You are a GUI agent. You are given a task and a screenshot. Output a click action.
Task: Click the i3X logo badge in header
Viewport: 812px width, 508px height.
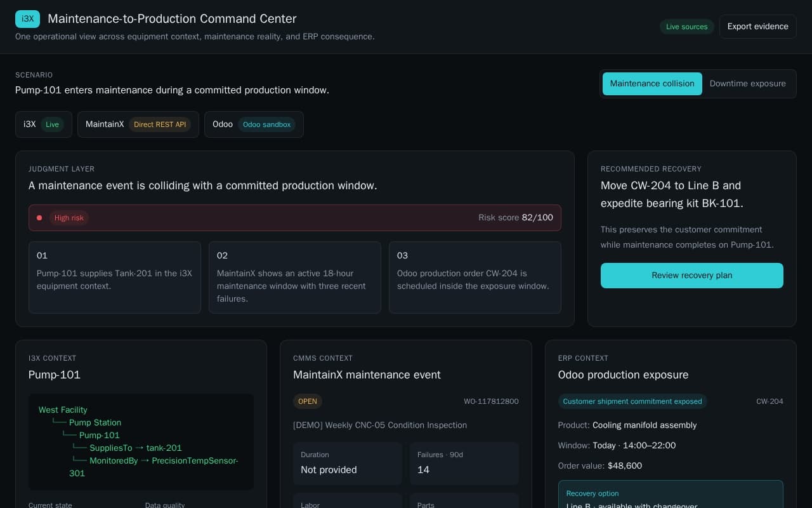pyautogui.click(x=27, y=19)
